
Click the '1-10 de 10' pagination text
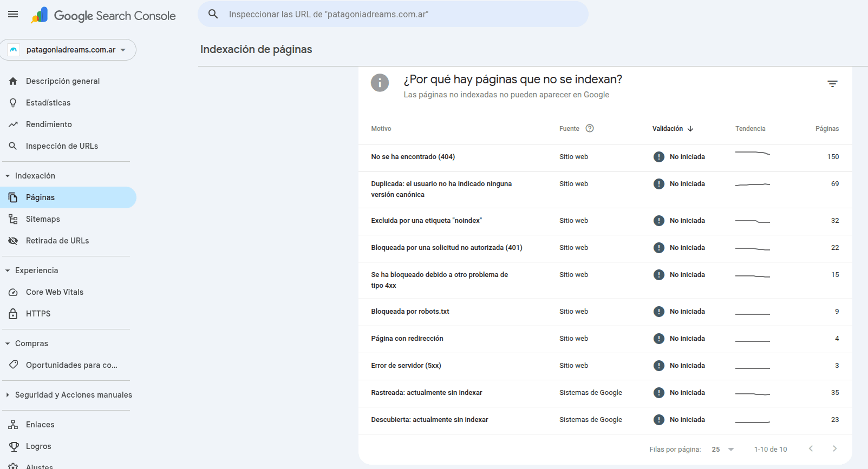coord(771,450)
